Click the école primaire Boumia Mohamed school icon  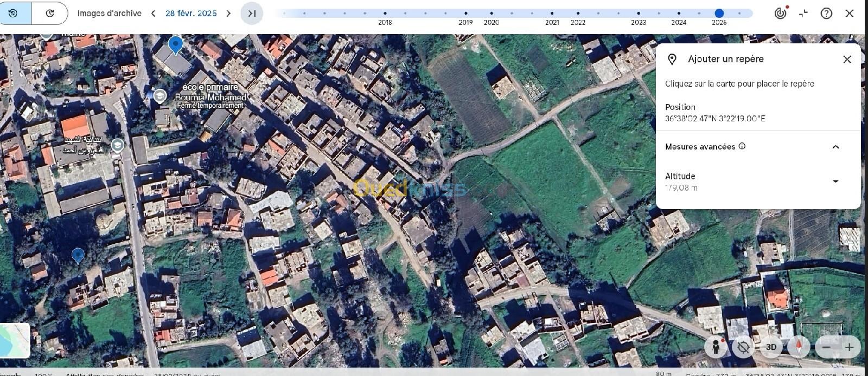point(159,96)
